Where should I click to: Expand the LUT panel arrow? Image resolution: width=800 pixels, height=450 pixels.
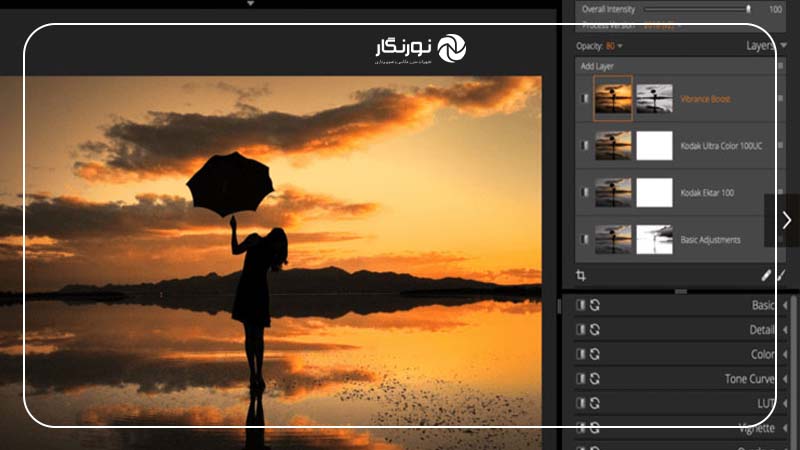[785, 403]
